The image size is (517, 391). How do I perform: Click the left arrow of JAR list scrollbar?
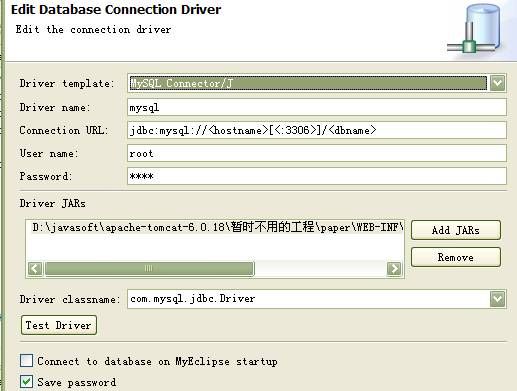35,268
